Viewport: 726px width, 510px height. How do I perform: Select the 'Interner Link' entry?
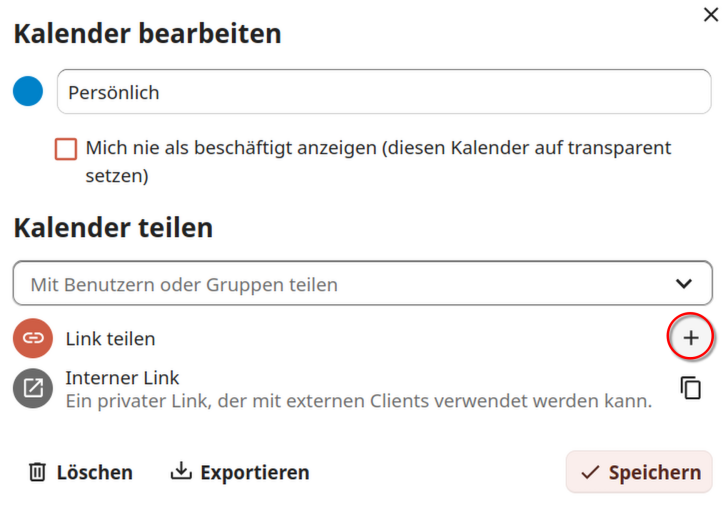122,378
